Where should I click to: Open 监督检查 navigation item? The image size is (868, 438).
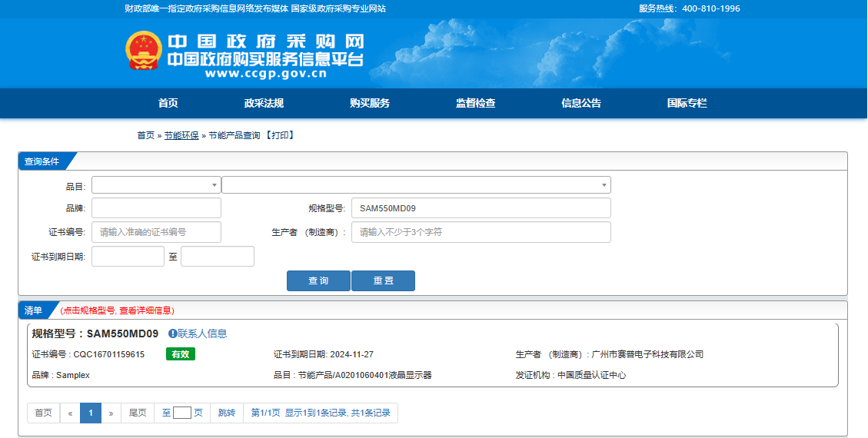(475, 103)
